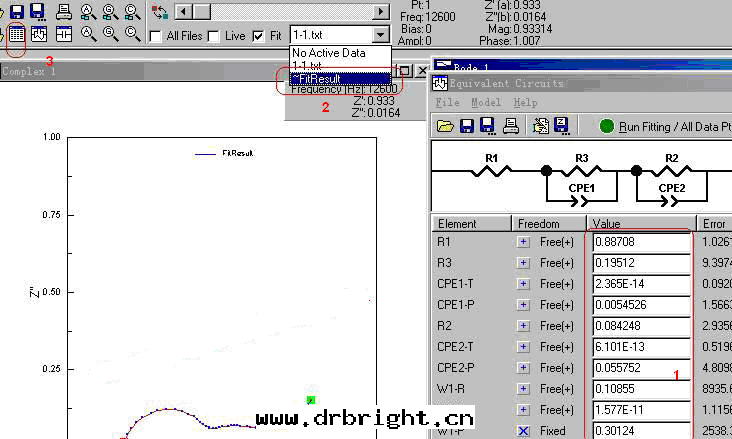This screenshot has height=439, width=732.
Task: Open the Help menu in Equivalent Circuits
Action: click(525, 102)
